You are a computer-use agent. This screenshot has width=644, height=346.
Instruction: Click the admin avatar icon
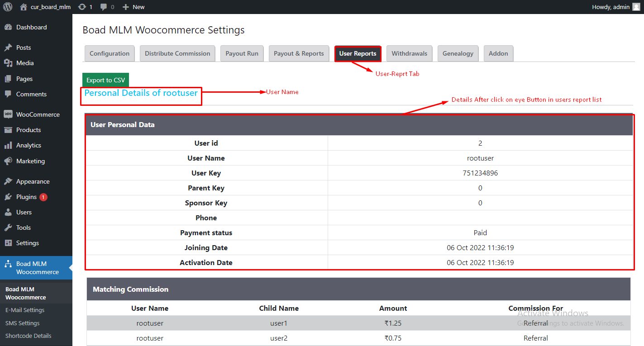[x=636, y=7]
